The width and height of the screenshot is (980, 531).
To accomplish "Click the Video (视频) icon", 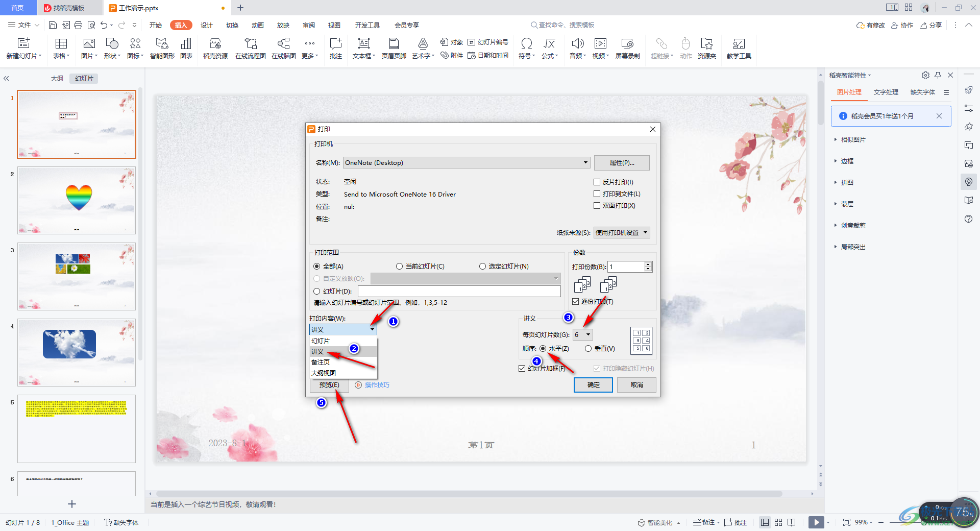I will click(601, 43).
